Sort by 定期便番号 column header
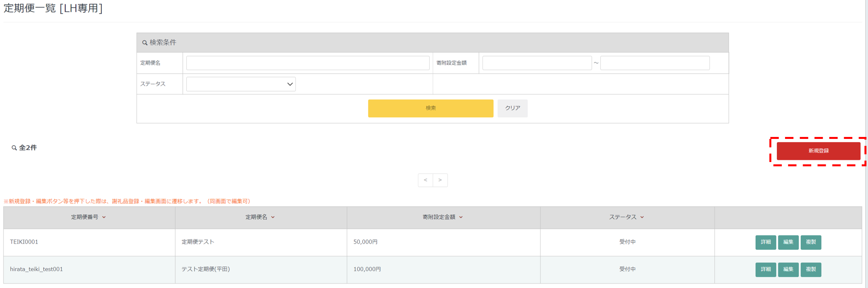Screen dimensions: 868x288 point(88,217)
